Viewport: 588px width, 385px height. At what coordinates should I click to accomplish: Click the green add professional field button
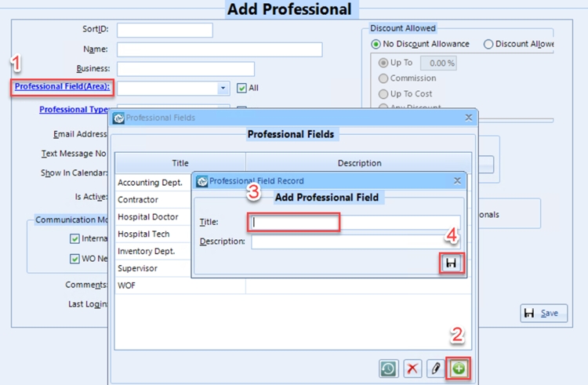(x=459, y=368)
